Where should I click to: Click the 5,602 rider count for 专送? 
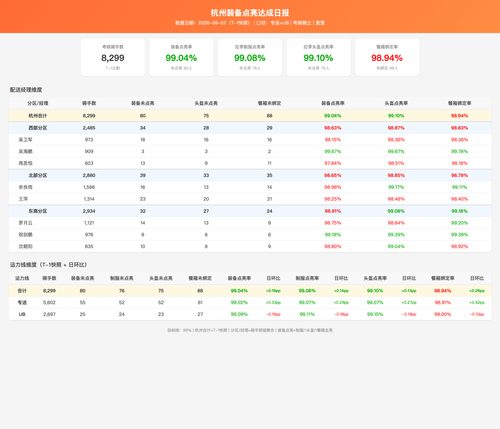(49, 303)
